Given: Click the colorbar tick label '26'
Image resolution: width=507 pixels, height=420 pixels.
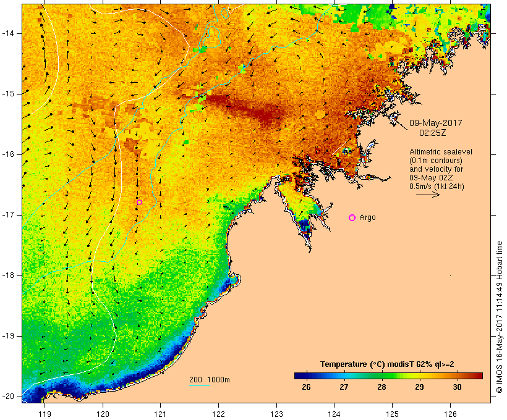Looking at the screenshot, I should tap(306, 387).
